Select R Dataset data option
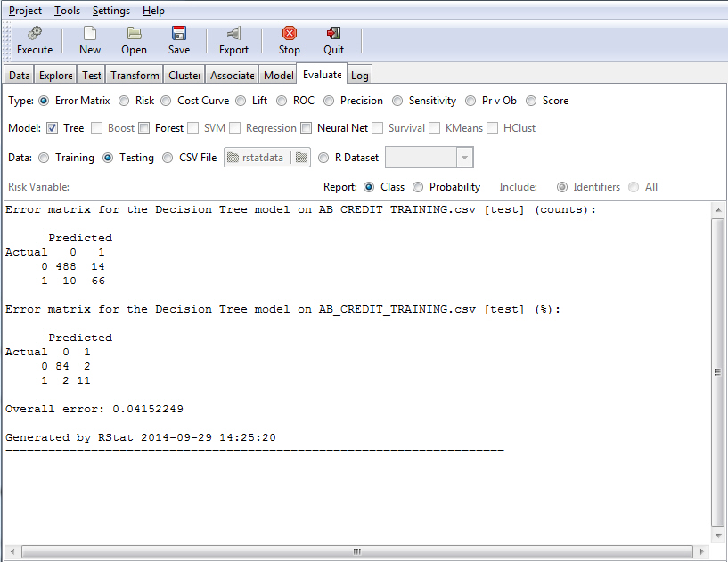 click(323, 158)
